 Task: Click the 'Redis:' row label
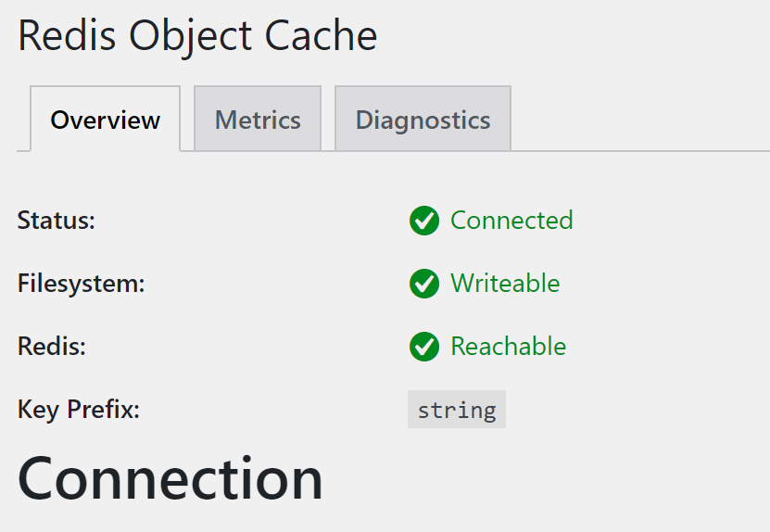click(52, 347)
